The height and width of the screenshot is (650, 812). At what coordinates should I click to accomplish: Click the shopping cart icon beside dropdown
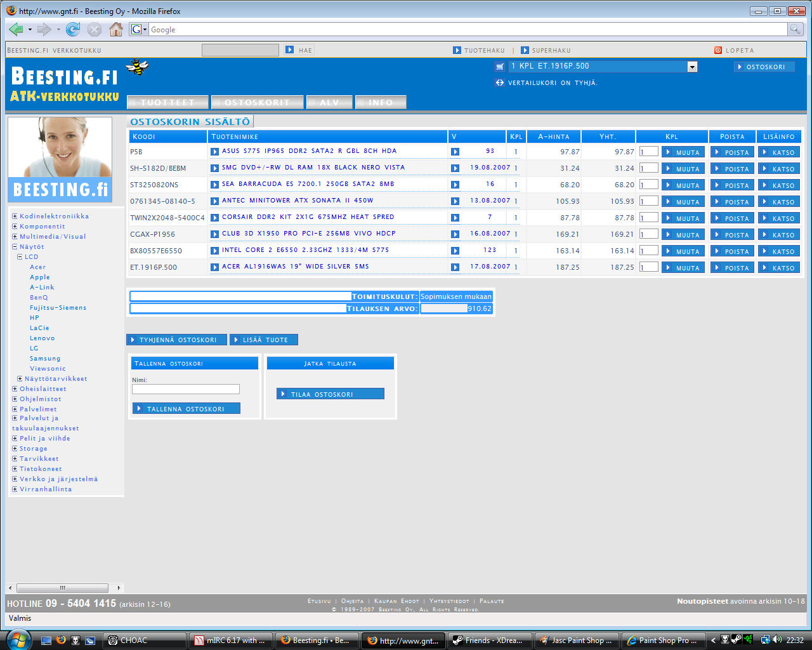pos(500,67)
